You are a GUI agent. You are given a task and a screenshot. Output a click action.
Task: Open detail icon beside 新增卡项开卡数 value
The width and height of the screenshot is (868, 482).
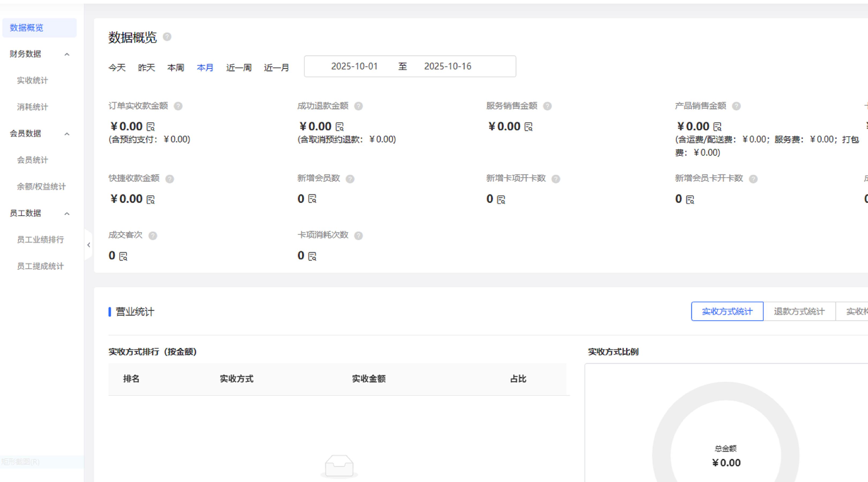(501, 200)
